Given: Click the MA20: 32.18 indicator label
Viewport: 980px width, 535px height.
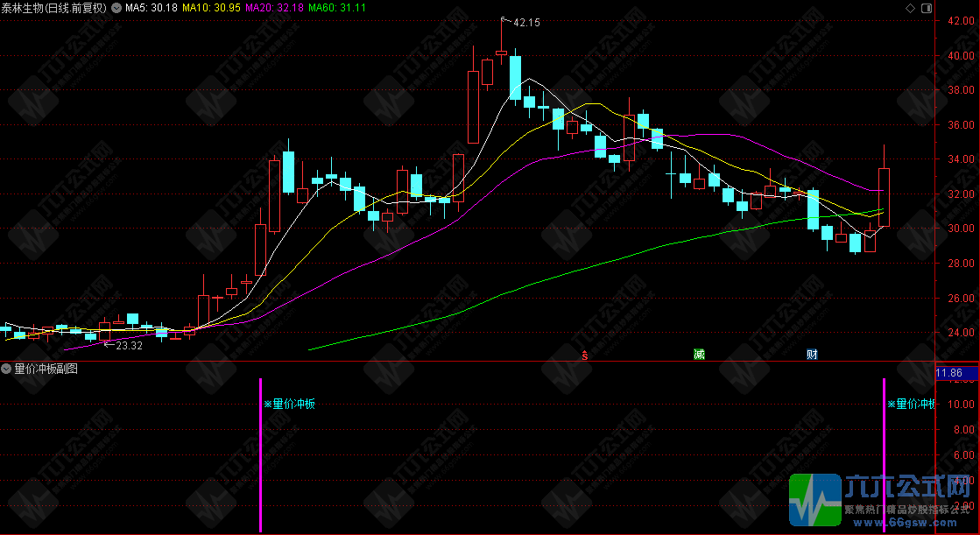Looking at the screenshot, I should click(x=274, y=8).
